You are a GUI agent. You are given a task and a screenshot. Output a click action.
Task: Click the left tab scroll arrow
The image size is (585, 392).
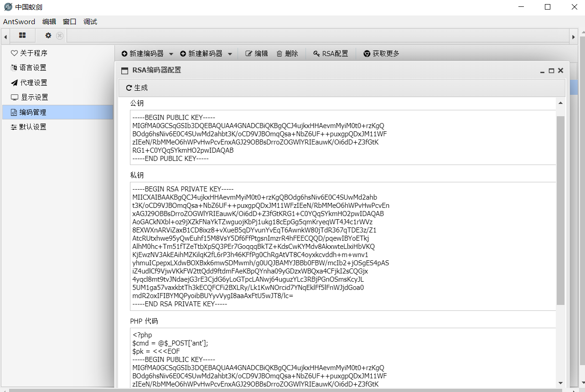coord(5,36)
